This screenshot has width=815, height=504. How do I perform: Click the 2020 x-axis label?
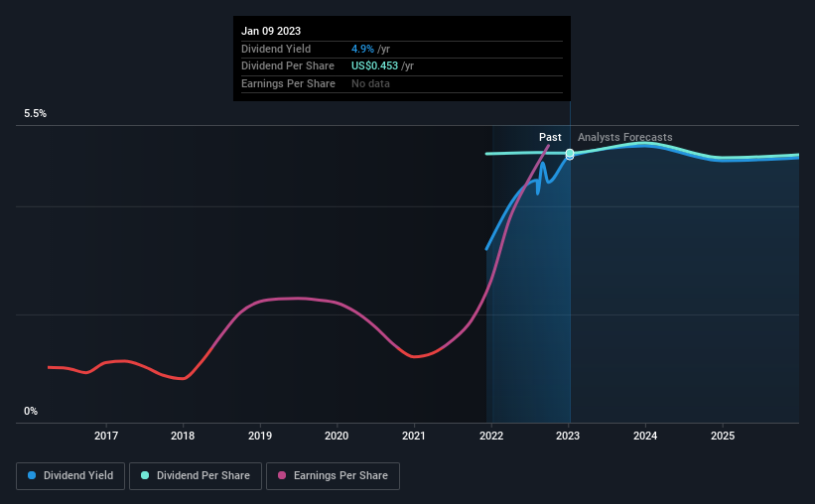click(337, 436)
